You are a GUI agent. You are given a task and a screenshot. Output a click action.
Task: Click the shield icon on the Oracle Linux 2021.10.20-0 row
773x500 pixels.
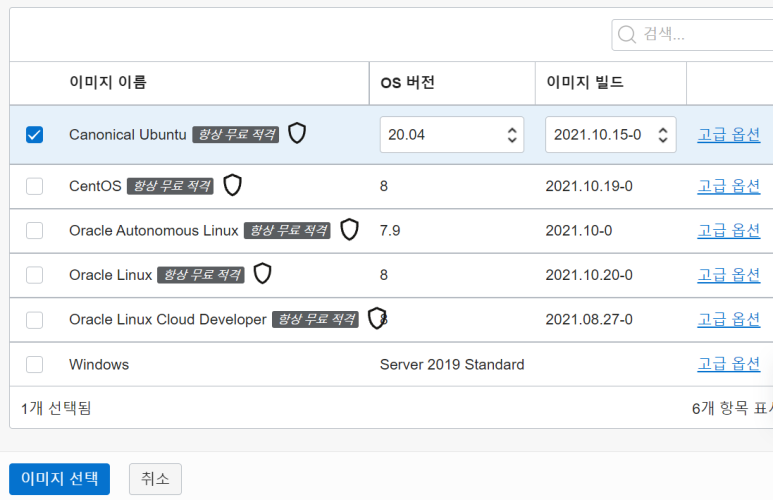[x=262, y=274]
